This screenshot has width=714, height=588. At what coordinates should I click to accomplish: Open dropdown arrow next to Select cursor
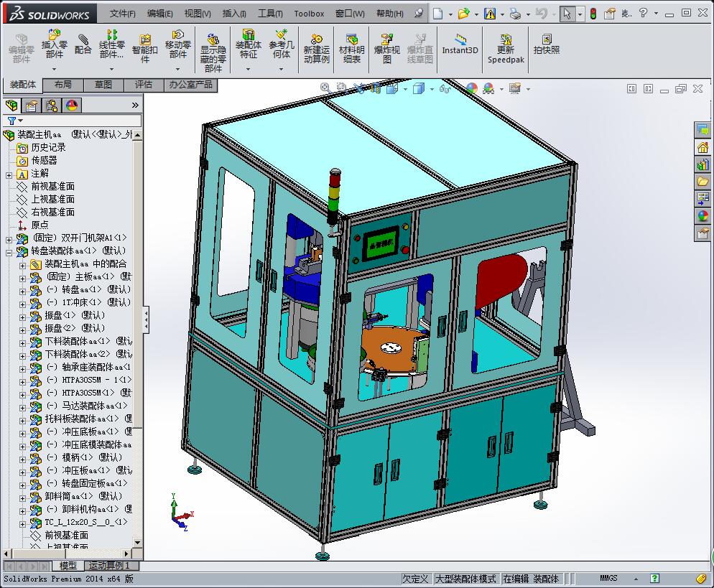[x=580, y=14]
